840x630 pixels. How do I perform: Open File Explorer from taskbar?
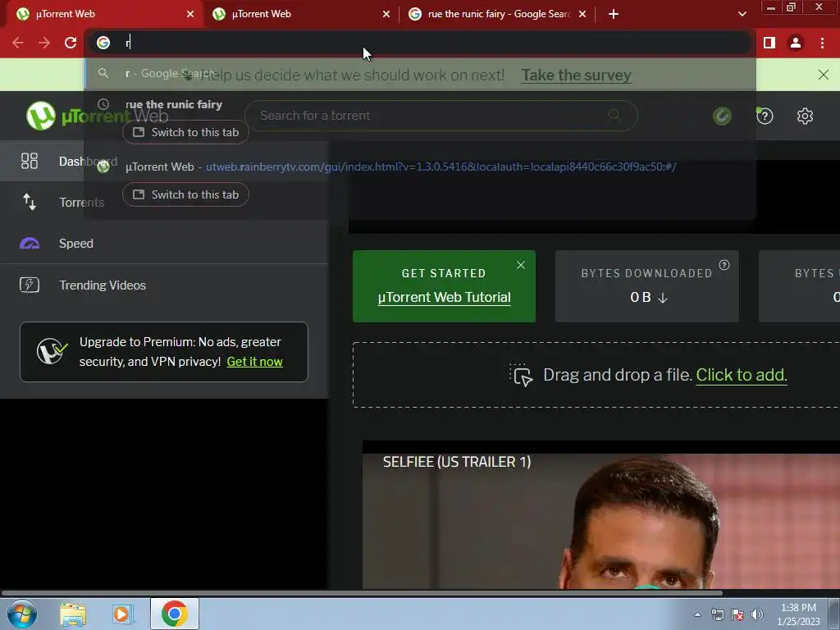pos(73,614)
